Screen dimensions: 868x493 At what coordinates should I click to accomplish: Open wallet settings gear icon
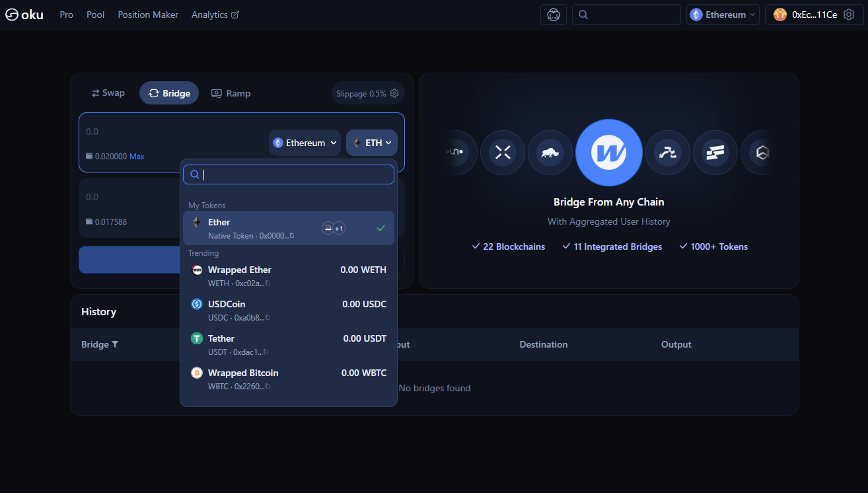tap(850, 15)
